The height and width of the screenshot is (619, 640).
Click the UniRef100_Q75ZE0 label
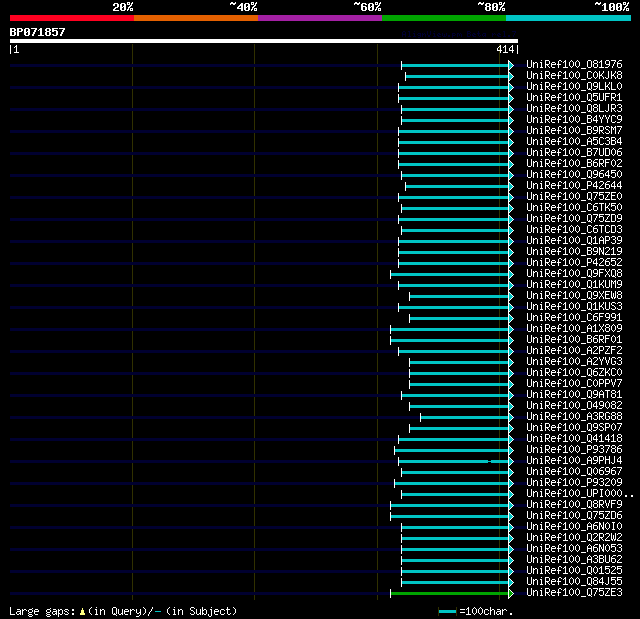(574, 197)
